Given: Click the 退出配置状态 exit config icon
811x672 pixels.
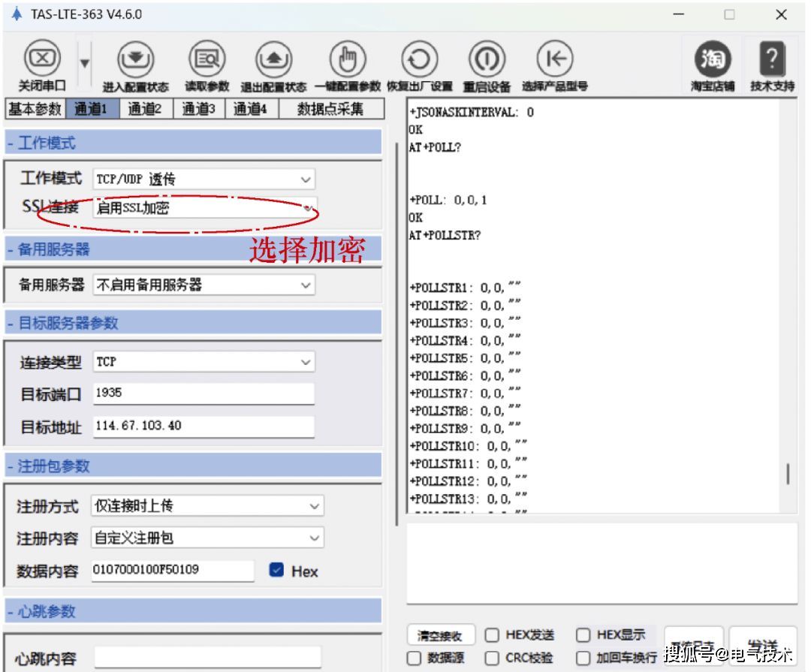Looking at the screenshot, I should (x=273, y=59).
